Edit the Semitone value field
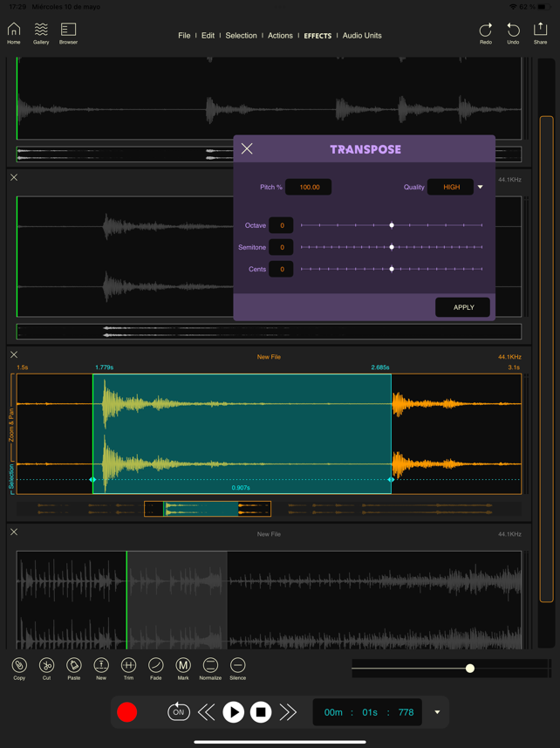 (281, 247)
